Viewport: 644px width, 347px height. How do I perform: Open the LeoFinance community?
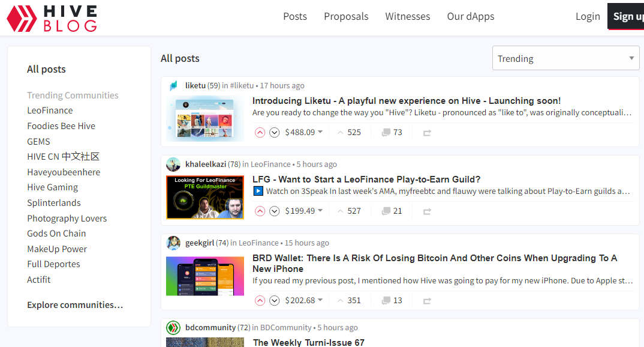pos(50,110)
